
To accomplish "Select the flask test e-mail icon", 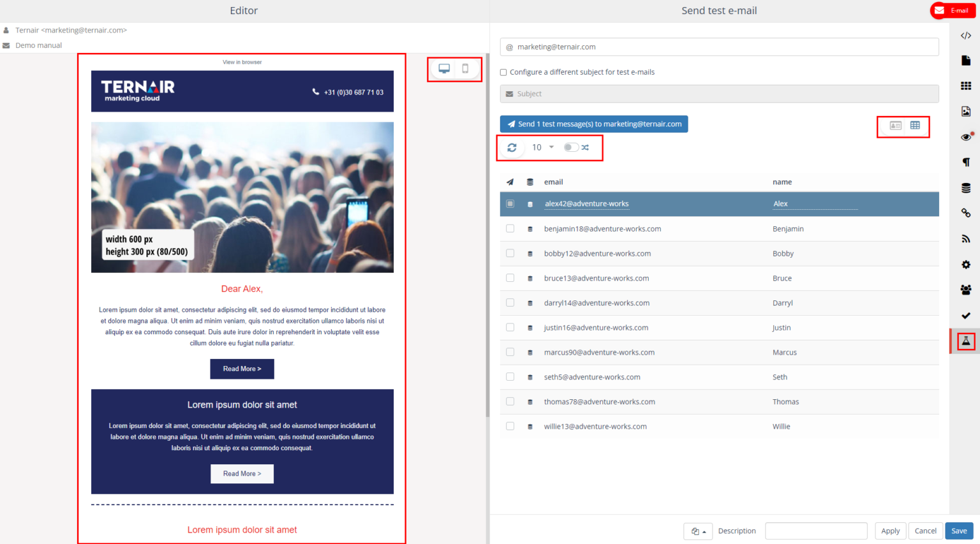I will tap(966, 341).
